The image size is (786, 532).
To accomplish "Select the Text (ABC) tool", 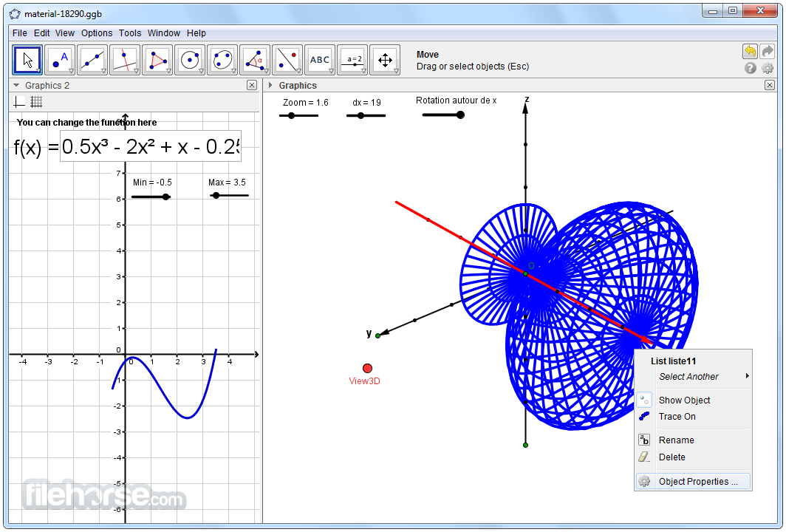I will 320,60.
